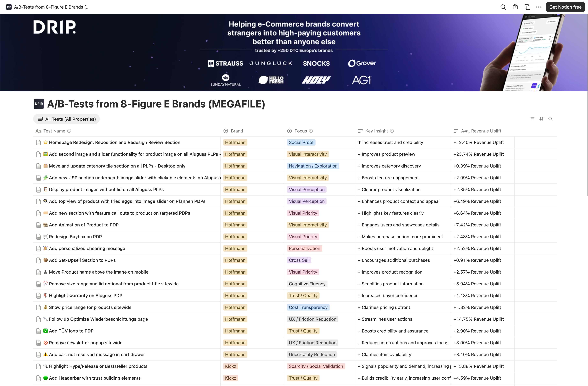
Task: Click the database sort arrows icon
Action: [541, 119]
